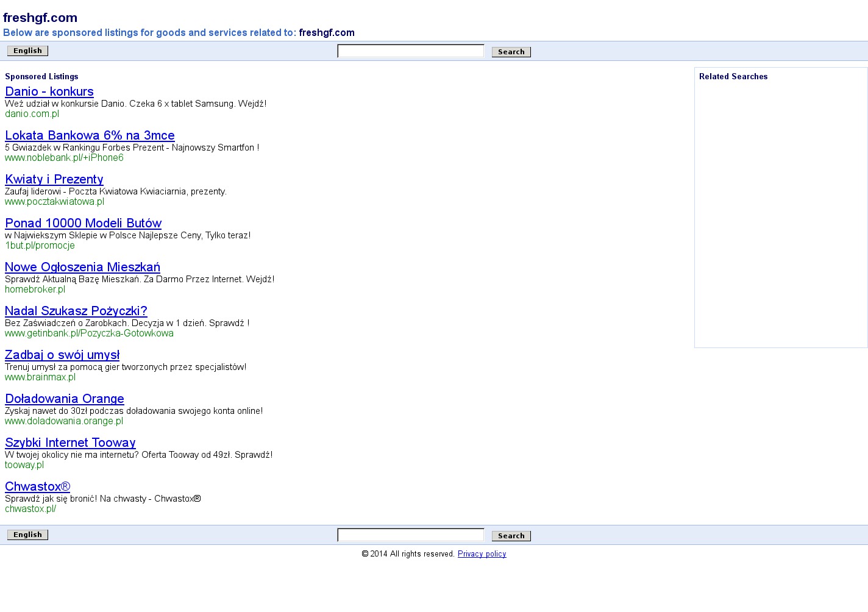Focus the bottom search input field
868x612 pixels.
(x=410, y=535)
